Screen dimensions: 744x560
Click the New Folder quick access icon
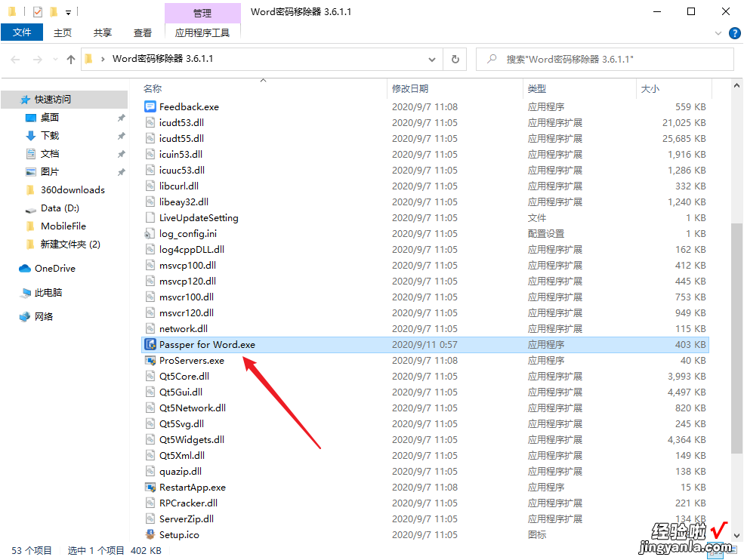54,12
